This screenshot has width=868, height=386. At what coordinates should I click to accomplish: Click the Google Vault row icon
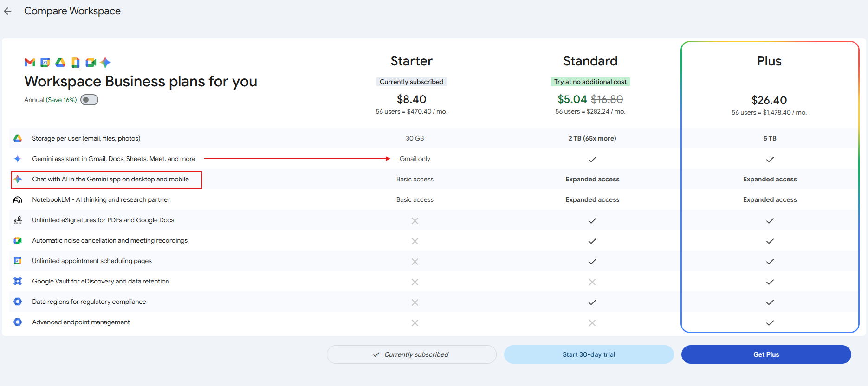click(x=18, y=281)
